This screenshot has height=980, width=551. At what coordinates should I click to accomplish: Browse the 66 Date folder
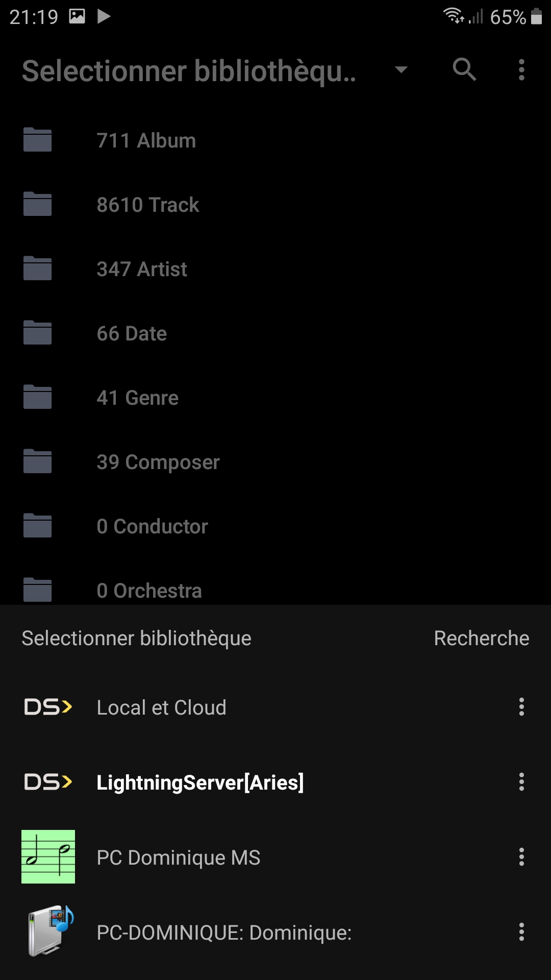point(132,333)
